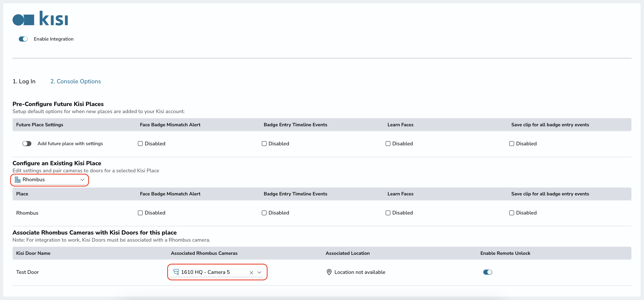
Task: Click the Enable Remote Unlock column header
Action: [505, 253]
